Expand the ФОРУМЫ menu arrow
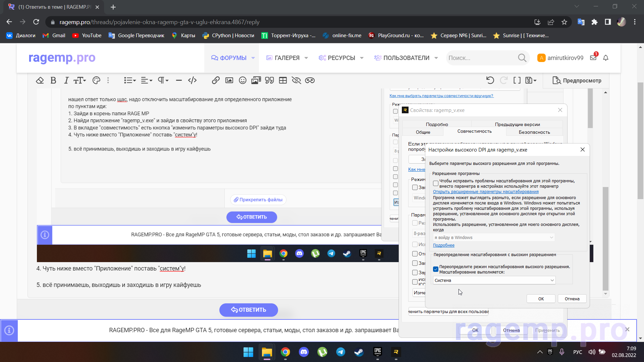644x362 pixels. click(253, 58)
